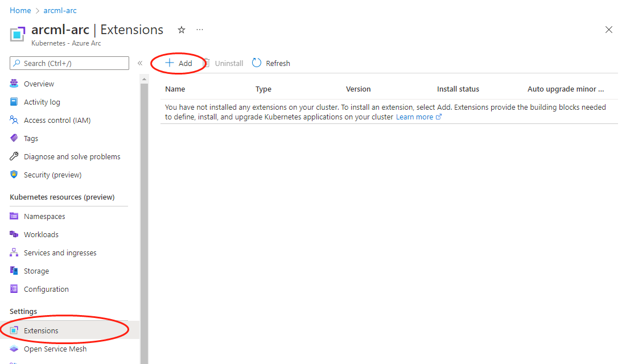
Task: View the Activity log
Action: (x=41, y=101)
